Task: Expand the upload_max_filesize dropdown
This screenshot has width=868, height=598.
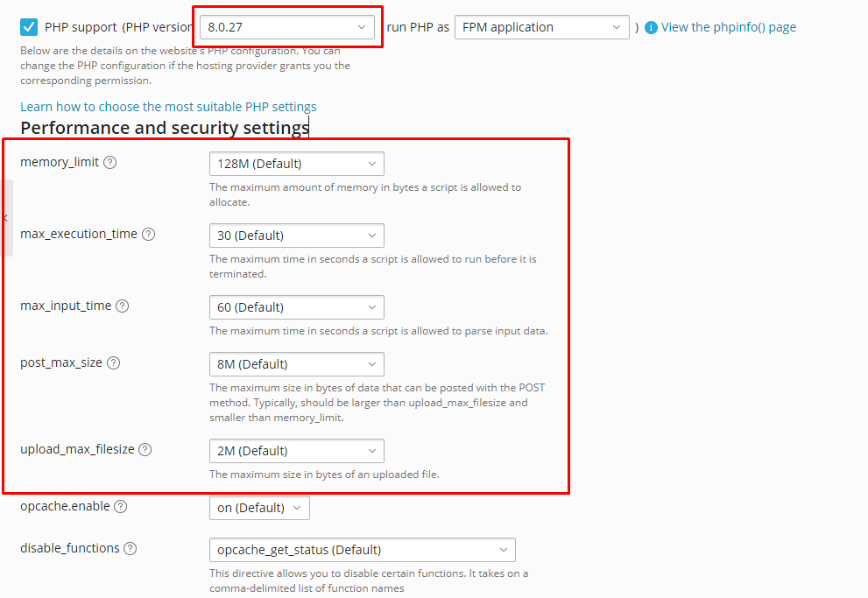Action: (x=296, y=450)
